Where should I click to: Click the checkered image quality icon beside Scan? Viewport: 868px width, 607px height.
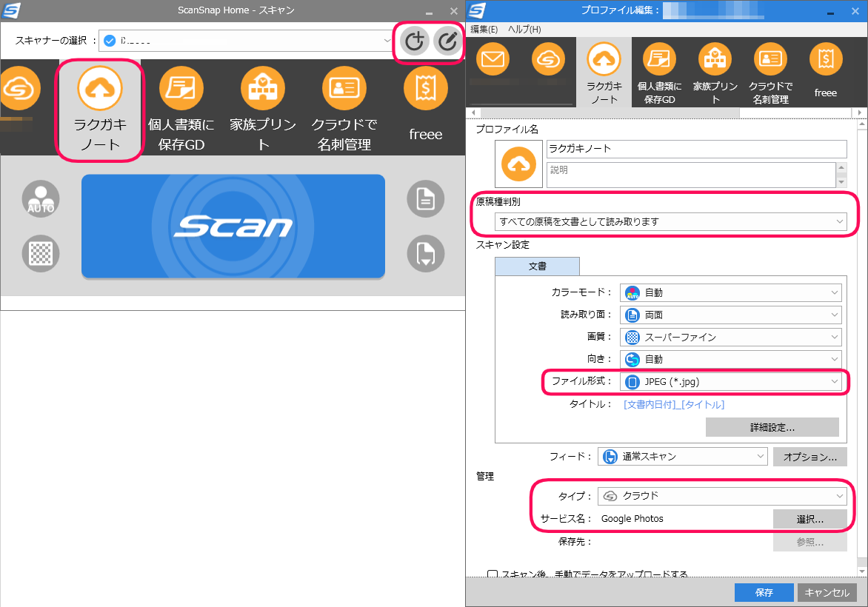coord(41,253)
